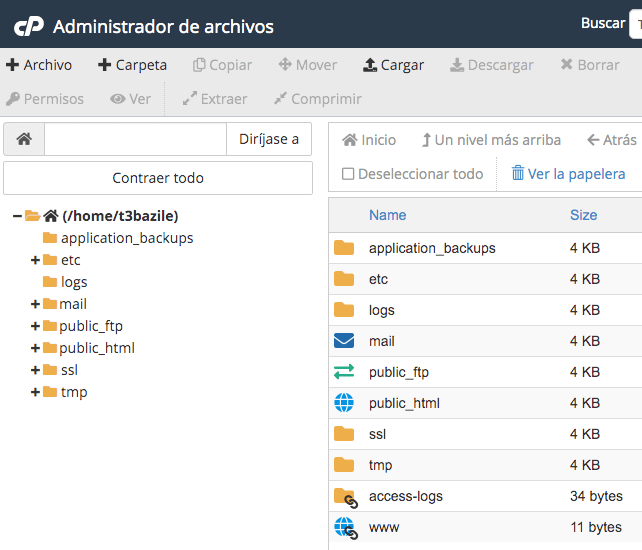Select www name in file list

pyautogui.click(x=384, y=527)
